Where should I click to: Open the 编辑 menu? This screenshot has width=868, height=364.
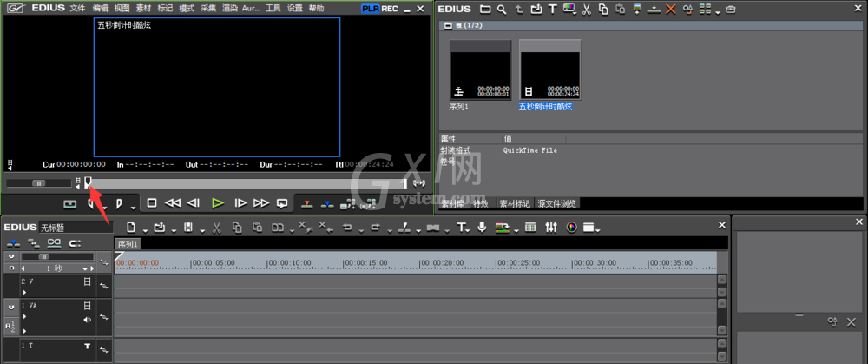point(100,9)
